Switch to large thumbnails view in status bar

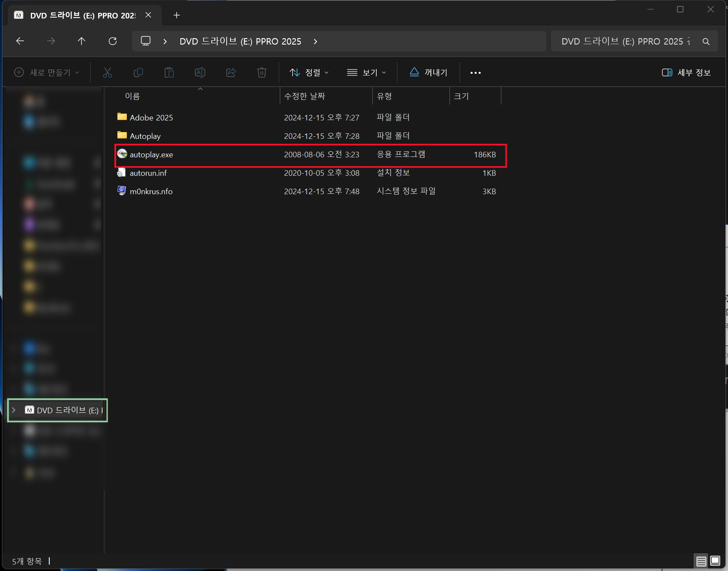click(x=715, y=561)
